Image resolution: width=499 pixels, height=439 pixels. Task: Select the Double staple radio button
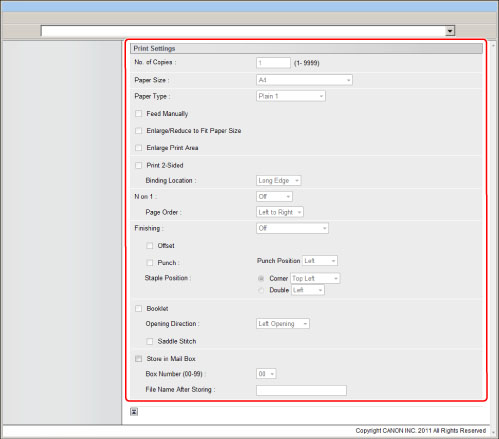pos(261,290)
